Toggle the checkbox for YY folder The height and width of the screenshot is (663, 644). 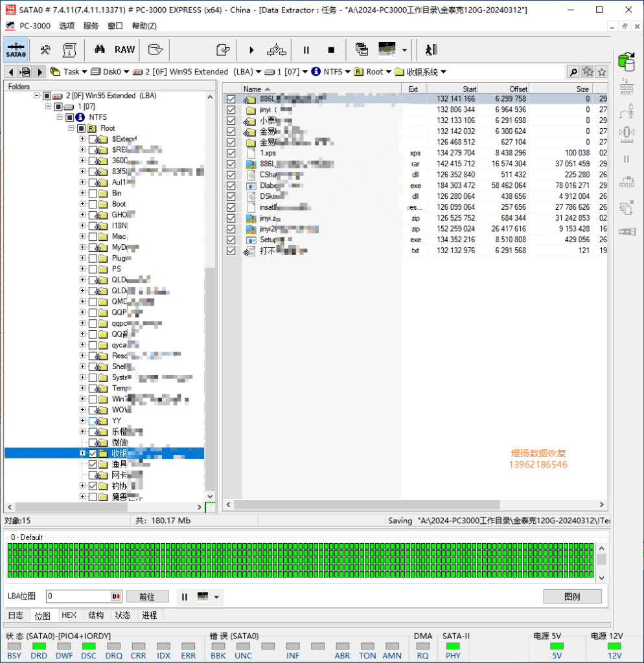pos(93,421)
